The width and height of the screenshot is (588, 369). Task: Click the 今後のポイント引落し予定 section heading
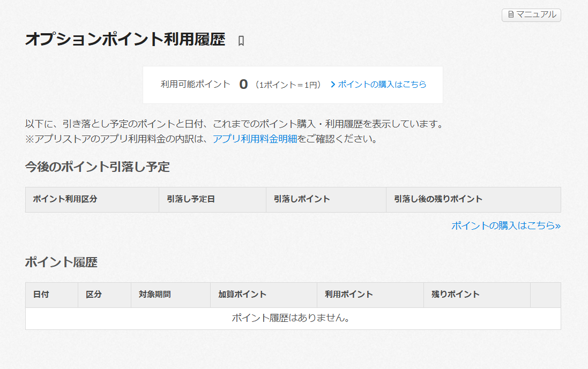[97, 167]
